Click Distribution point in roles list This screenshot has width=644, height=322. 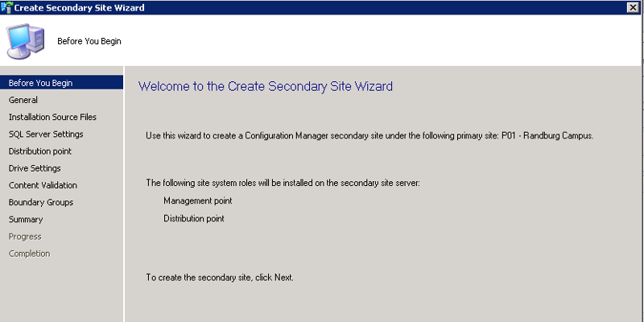[194, 218]
